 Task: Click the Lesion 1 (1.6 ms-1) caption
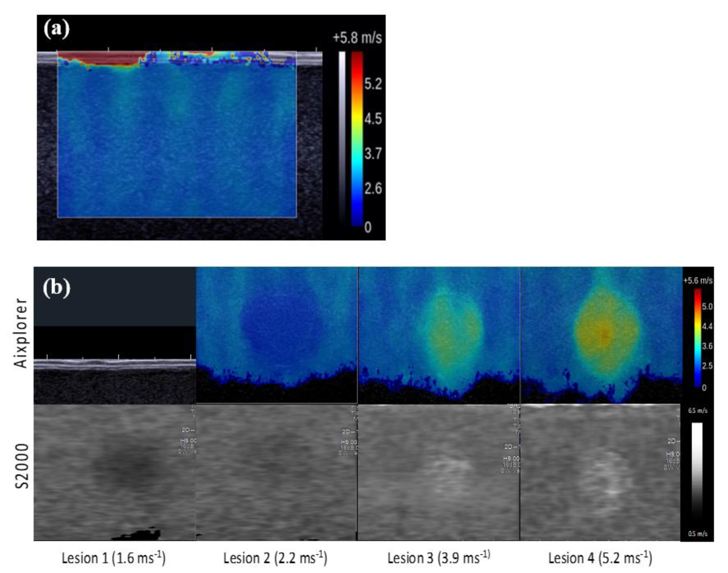[113, 558]
